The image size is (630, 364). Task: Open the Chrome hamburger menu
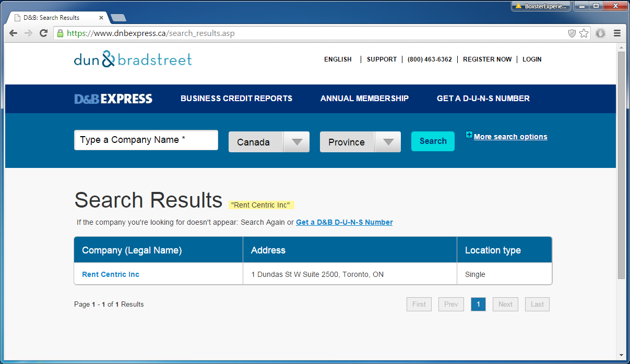coord(617,33)
